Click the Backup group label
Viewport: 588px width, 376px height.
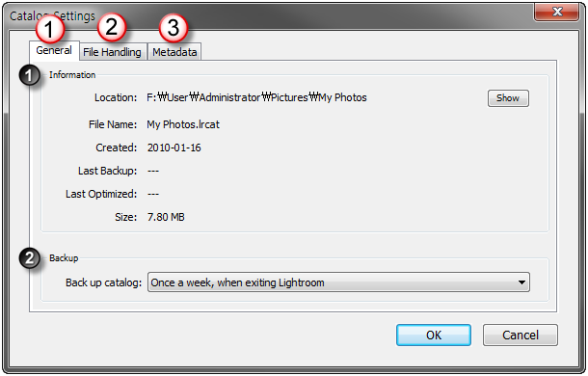coord(64,257)
